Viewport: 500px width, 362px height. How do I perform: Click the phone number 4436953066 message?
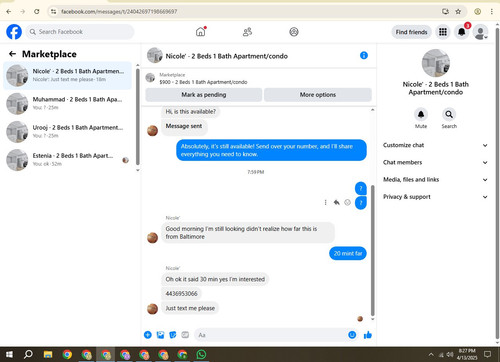[x=181, y=294]
